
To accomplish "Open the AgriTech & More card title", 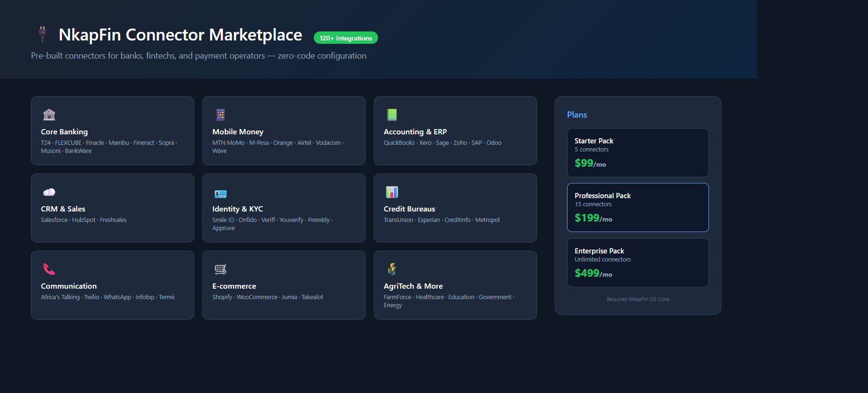I will tap(413, 286).
